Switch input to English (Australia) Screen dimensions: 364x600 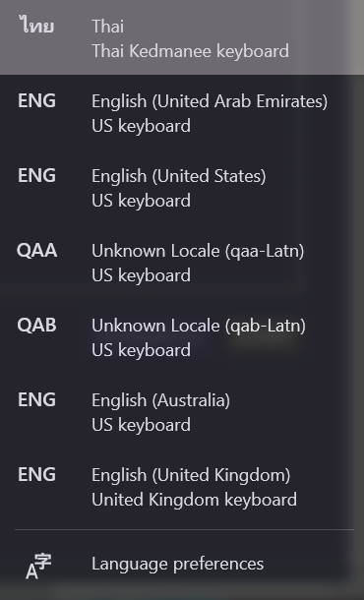tap(182, 412)
